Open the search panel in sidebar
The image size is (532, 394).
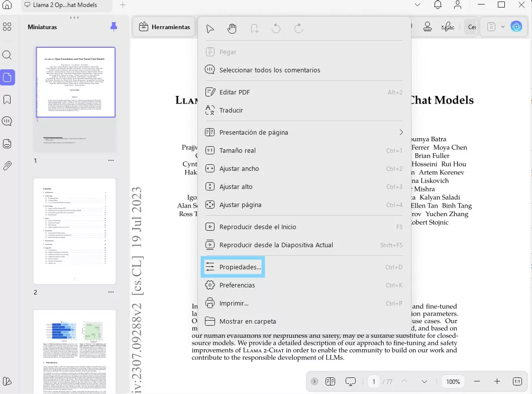point(7,55)
